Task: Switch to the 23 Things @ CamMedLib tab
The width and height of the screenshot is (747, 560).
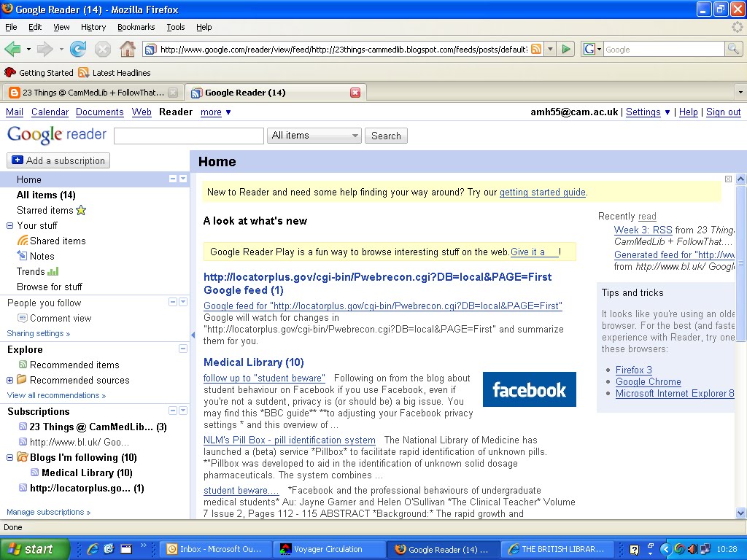Action: click(x=93, y=93)
